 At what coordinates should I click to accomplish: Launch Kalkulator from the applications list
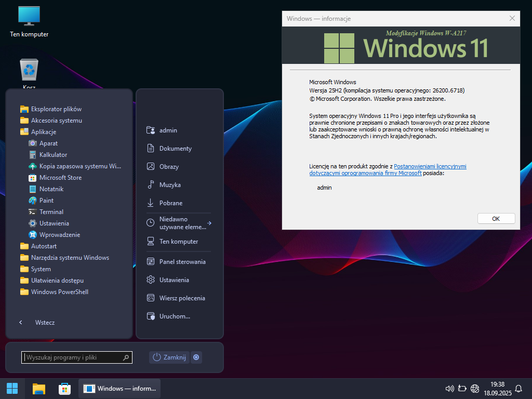point(53,155)
